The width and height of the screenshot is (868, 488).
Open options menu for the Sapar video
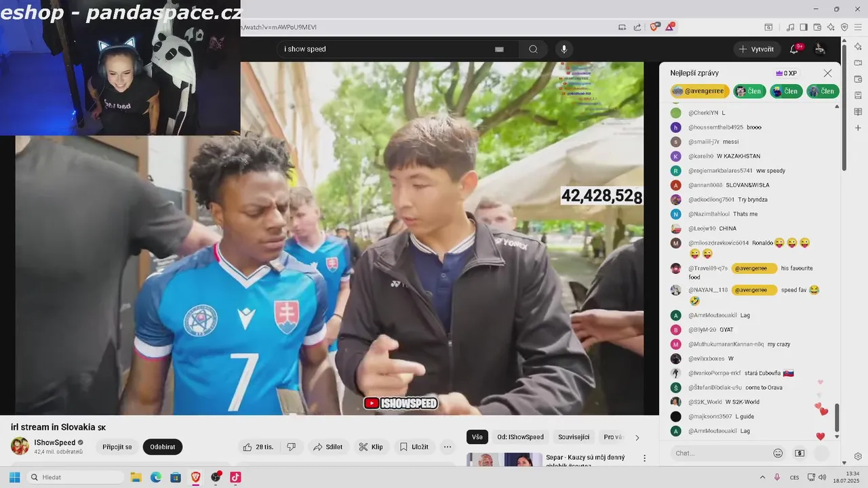(x=644, y=459)
